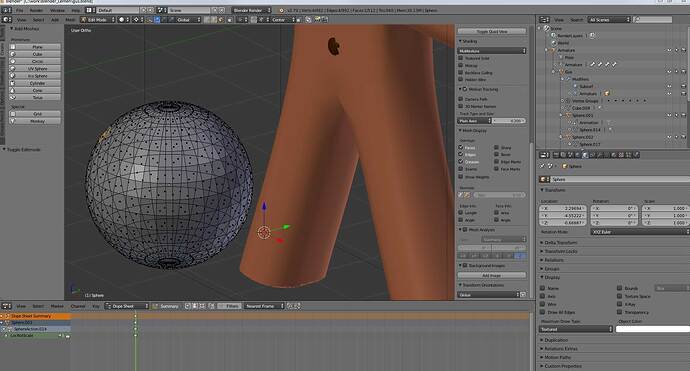The image size is (690, 371).
Task: Open the 3D viewport Mesh menu
Action: pyautogui.click(x=70, y=20)
